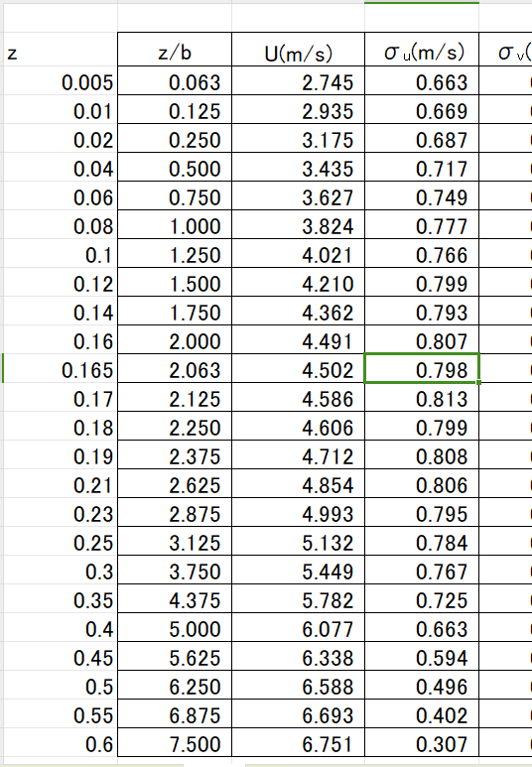Select cell showing 0.663 in first row

click(422, 80)
